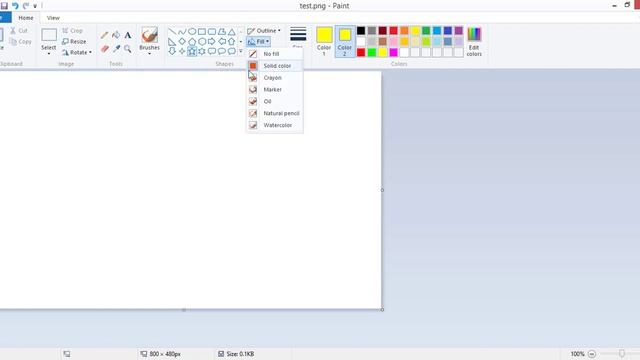640x360 pixels.
Task: Choose the Triangle shape
Action: (231, 31)
